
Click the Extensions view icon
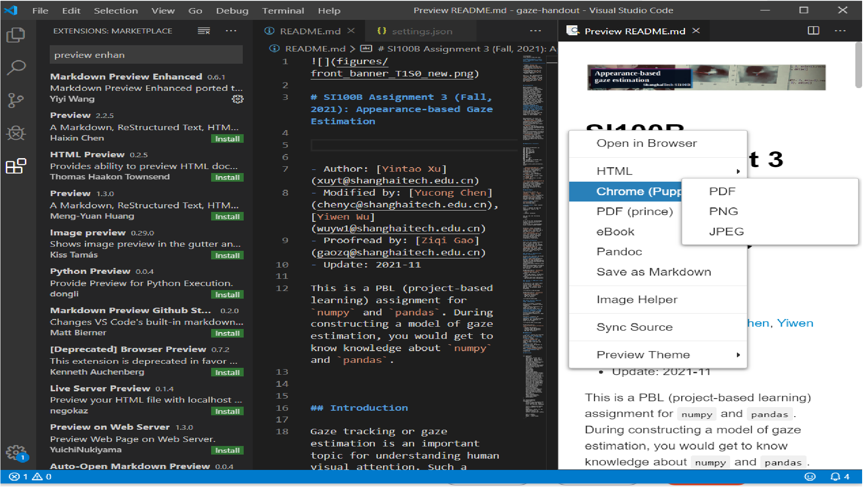point(16,166)
